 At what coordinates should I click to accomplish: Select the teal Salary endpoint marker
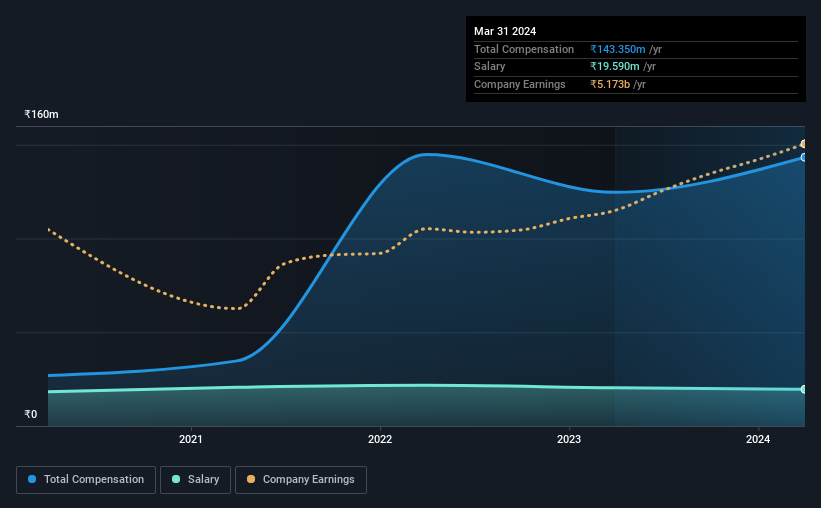pos(803,389)
